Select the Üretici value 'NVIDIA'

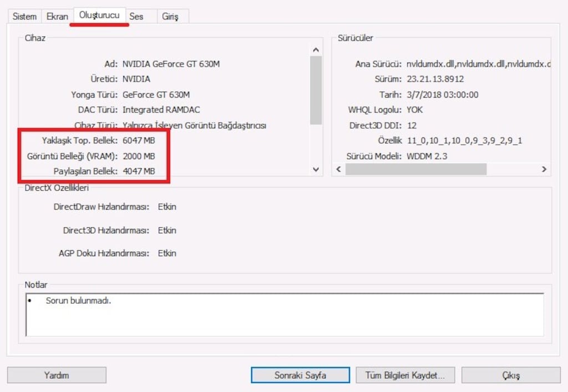click(x=136, y=79)
